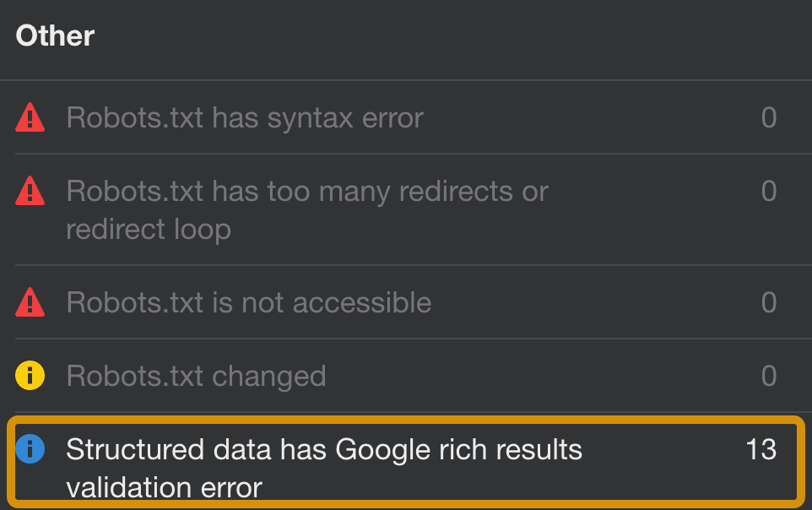Click the zero count beside "Robots.txt has syntax error"
The image size is (812, 510).
pos(768,117)
